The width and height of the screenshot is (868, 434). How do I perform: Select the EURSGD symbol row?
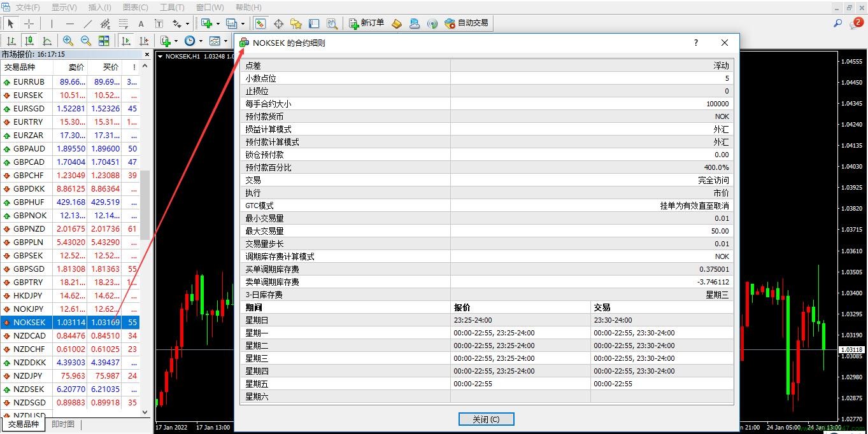click(x=69, y=108)
